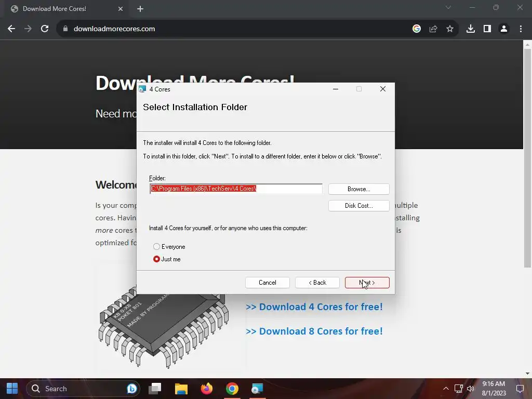Cancel the 4 Cores installer
The height and width of the screenshot is (399, 532).
click(x=268, y=283)
